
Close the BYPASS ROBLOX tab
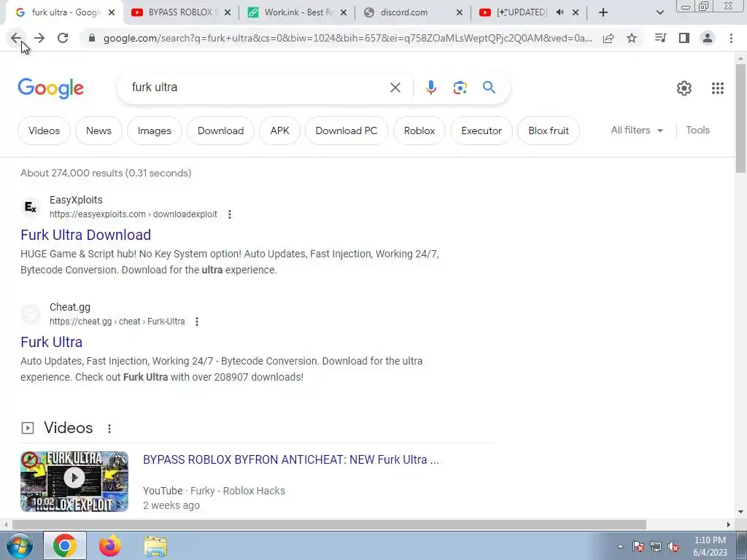(x=228, y=12)
